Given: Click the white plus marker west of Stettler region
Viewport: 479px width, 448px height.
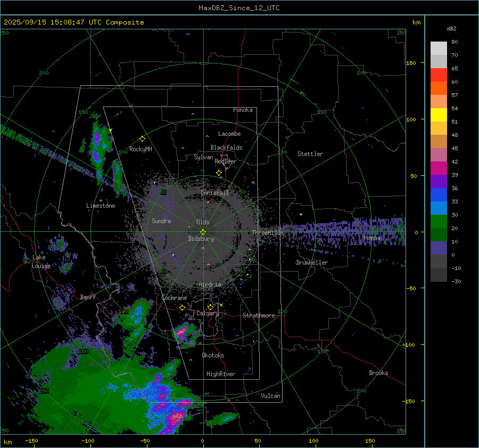Looking at the screenshot, I should coord(301,214).
